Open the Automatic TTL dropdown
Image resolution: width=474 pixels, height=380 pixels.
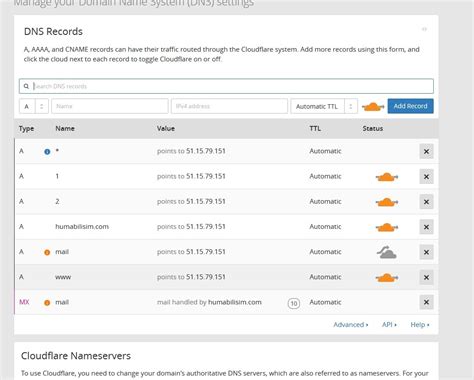point(324,106)
